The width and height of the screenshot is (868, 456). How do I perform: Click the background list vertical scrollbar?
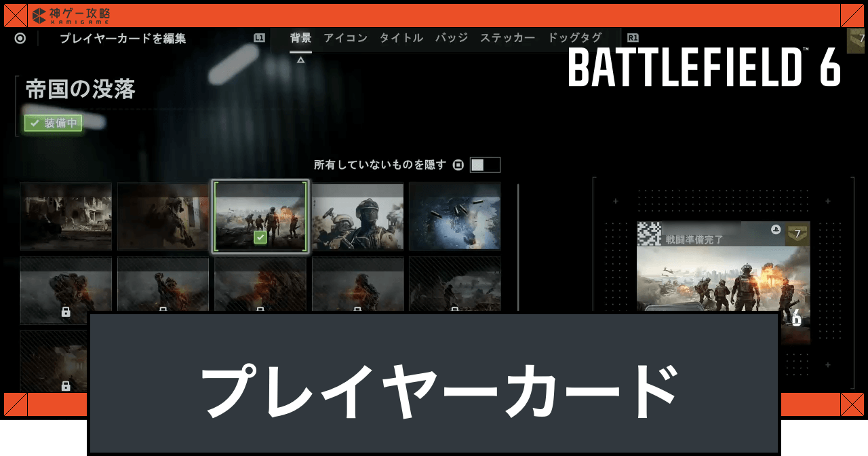518,244
